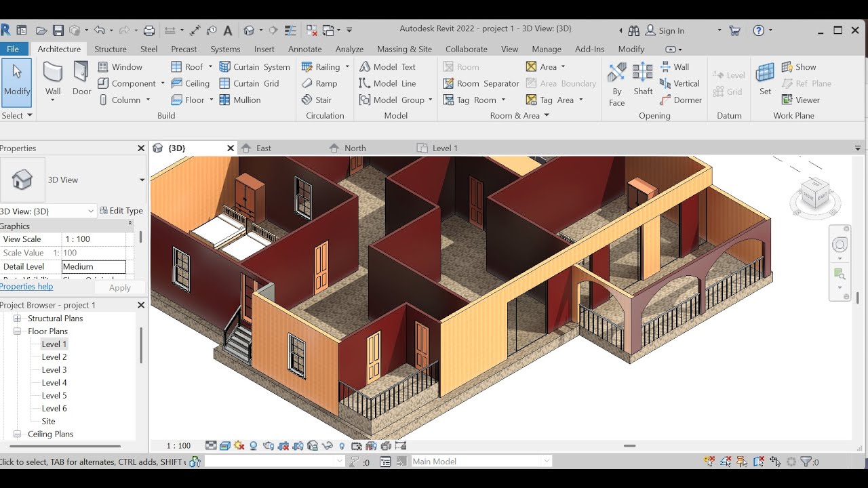Select the Shaft opening tool
This screenshot has width=868, height=488.
click(x=643, y=79)
